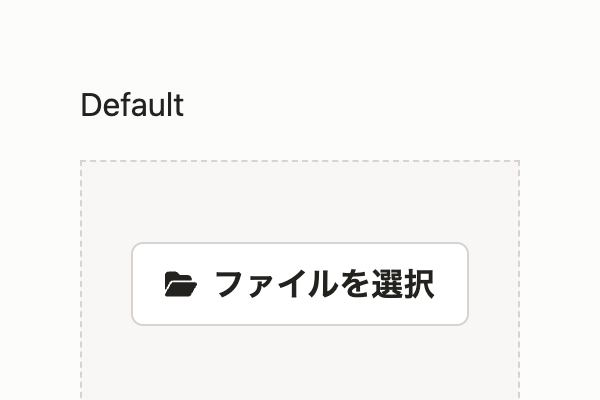Click empty drop zone space above the button
Screen dimensions: 600x400
pyautogui.click(x=300, y=202)
